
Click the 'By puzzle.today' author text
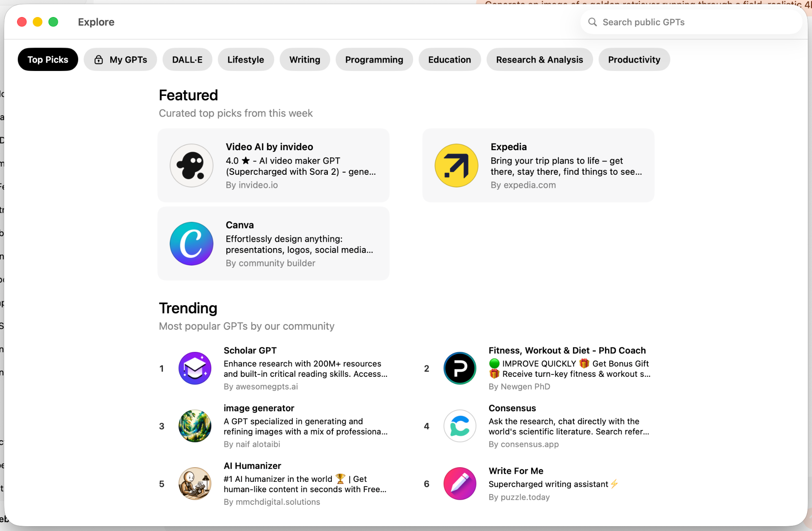[519, 497]
